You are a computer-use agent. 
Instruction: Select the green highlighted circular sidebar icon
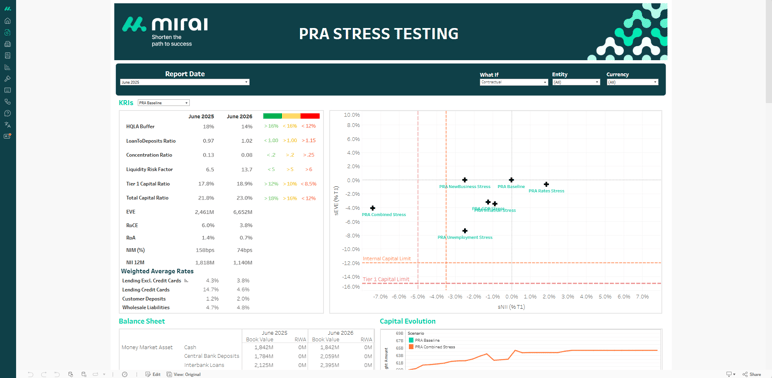coord(7,32)
